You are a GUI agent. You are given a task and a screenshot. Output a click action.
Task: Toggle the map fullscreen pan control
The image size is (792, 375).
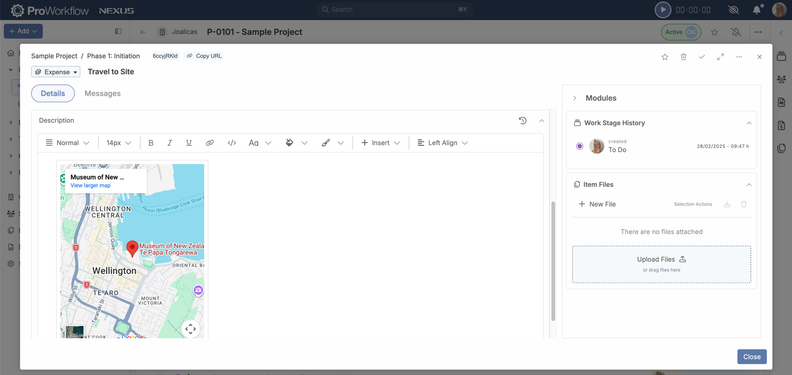pos(190,329)
